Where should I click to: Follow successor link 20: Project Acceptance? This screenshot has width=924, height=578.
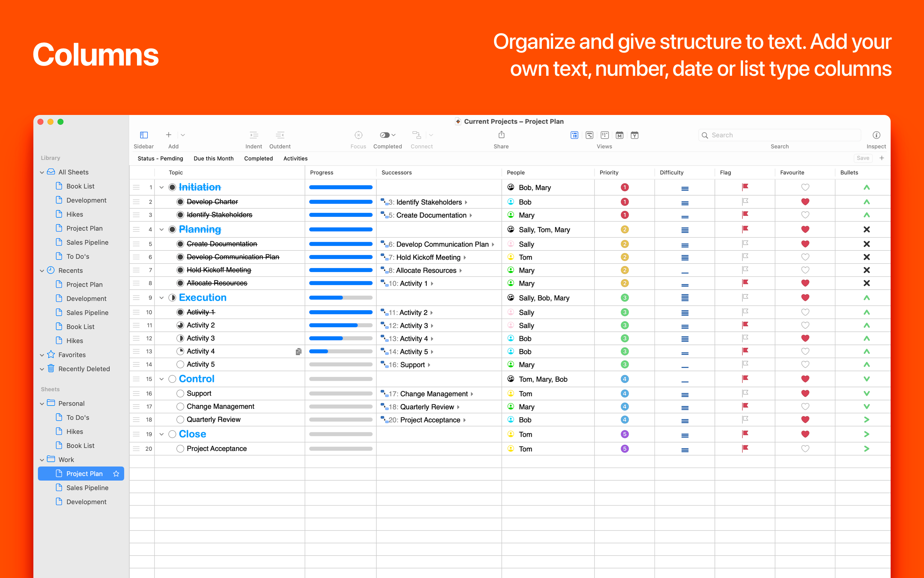424,420
